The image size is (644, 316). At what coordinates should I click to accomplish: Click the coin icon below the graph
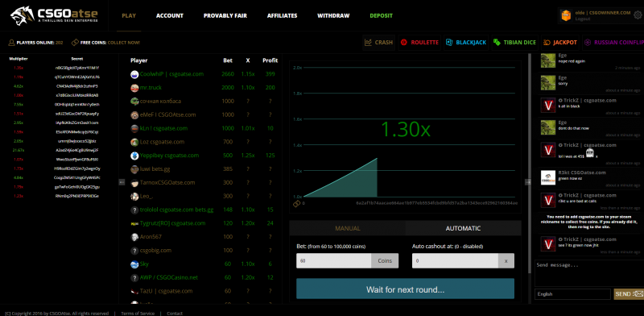point(297,204)
